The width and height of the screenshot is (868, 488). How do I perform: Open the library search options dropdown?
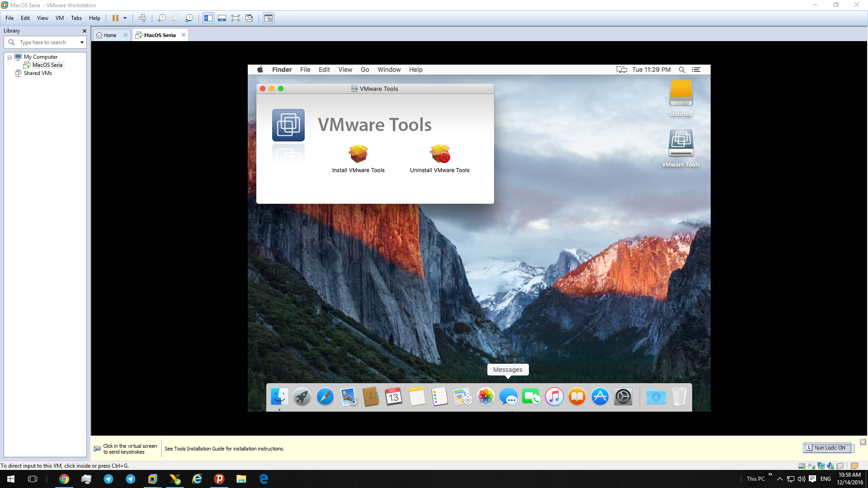click(x=82, y=42)
